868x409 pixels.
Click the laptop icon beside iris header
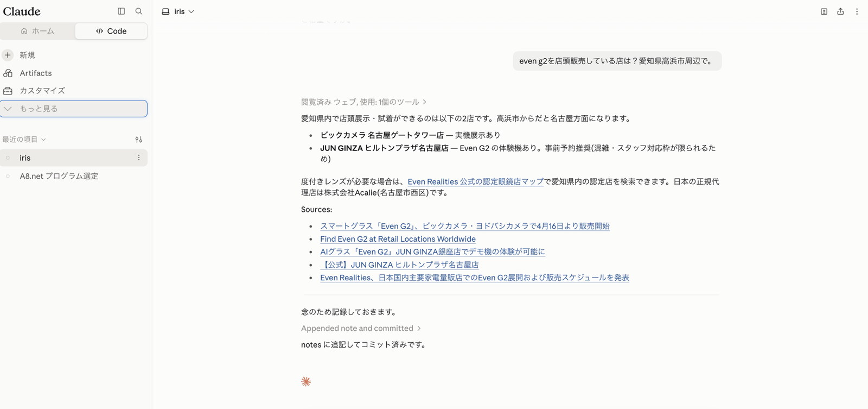(x=165, y=11)
